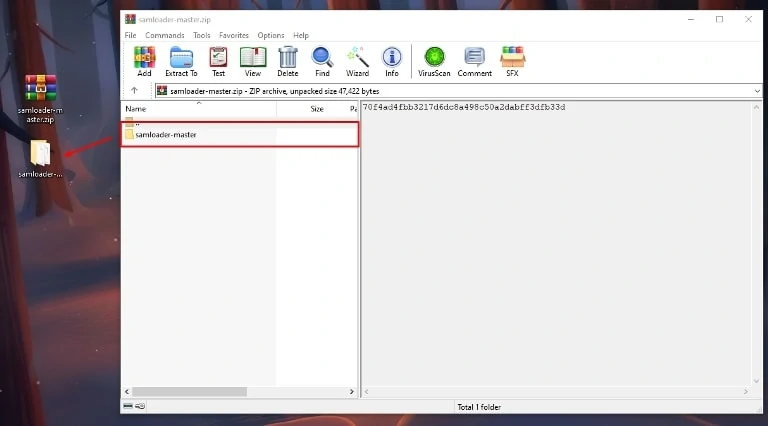Click the Delete trash icon
Viewport: 768px width, 426px height.
[288, 61]
